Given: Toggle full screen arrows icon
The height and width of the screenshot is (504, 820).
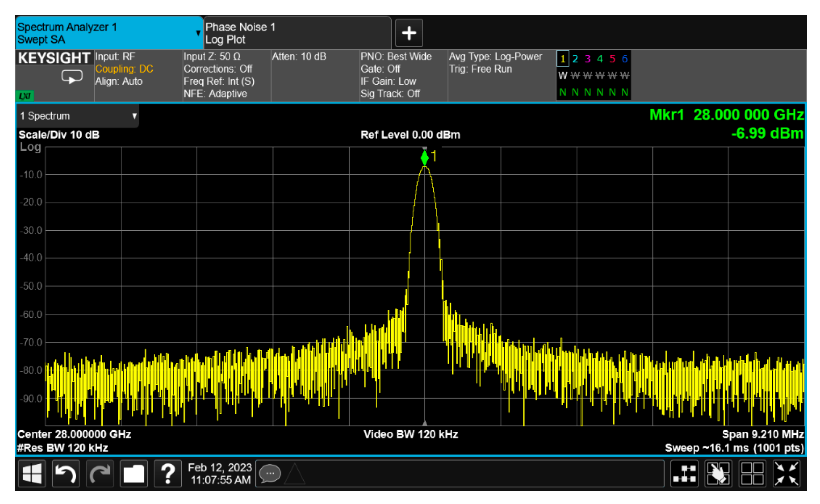Looking at the screenshot, I should click(786, 473).
